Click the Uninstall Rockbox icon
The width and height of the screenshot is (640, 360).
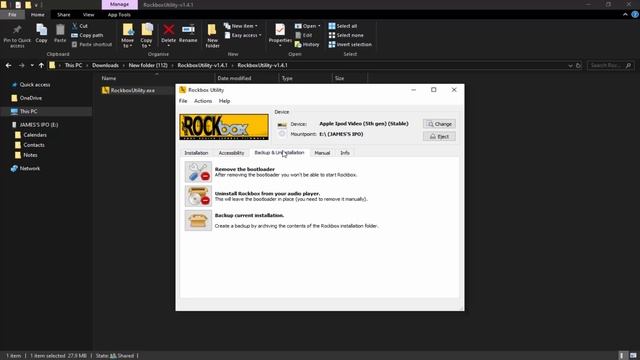(198, 196)
